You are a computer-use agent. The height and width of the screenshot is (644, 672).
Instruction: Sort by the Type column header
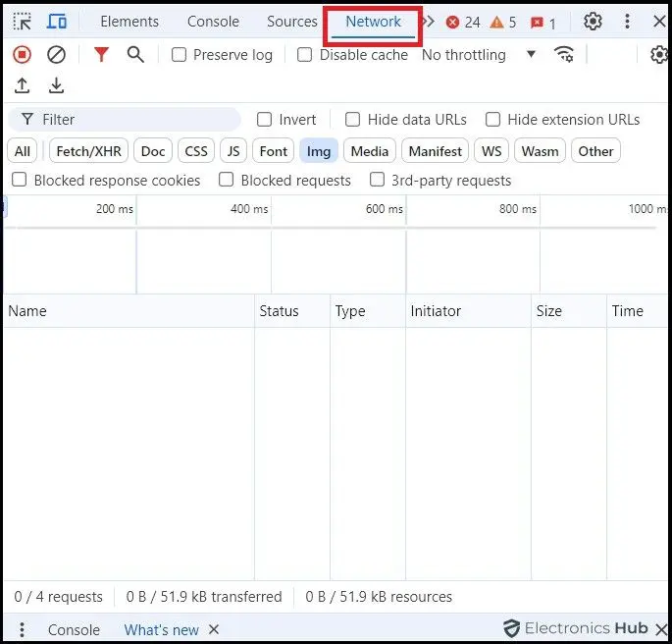(x=368, y=311)
